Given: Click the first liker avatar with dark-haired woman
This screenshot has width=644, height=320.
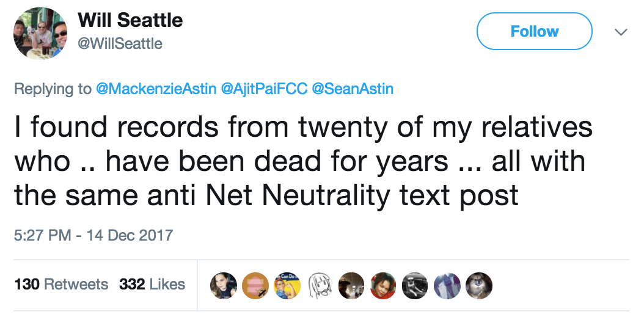Looking at the screenshot, I should tap(223, 285).
